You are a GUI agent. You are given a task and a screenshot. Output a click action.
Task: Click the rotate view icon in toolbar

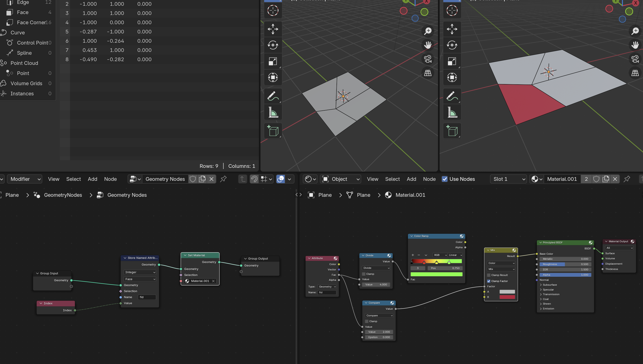pyautogui.click(x=273, y=45)
